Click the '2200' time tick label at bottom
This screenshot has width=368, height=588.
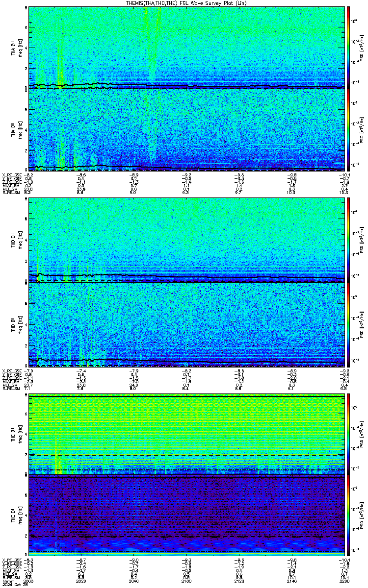pos(344,581)
